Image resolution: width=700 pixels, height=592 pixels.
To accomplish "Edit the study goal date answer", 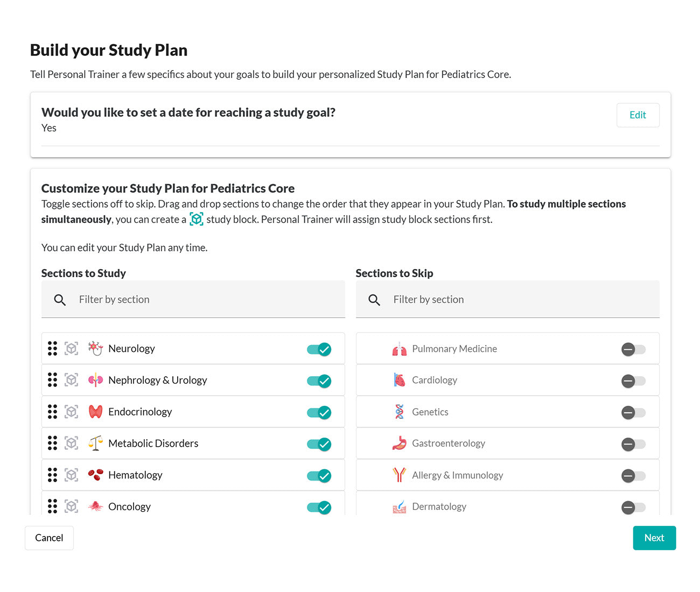I will [x=638, y=115].
